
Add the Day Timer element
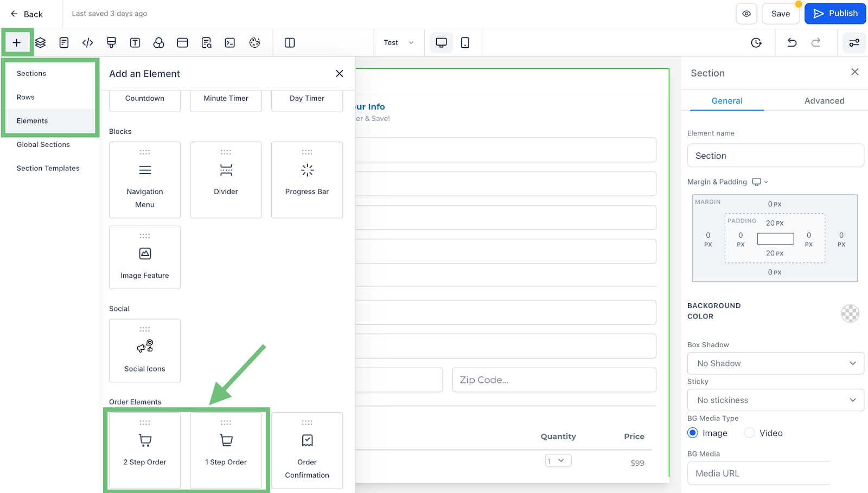click(307, 100)
